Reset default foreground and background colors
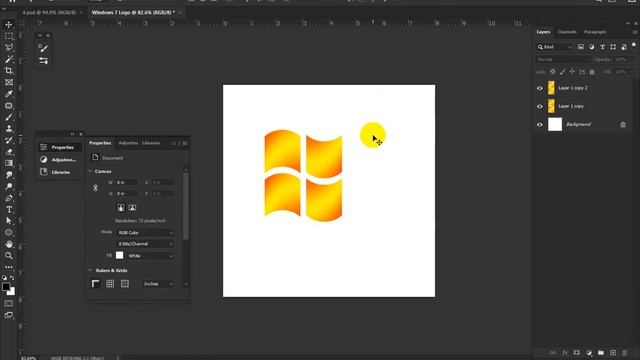The width and height of the screenshot is (640, 360). click(x=4, y=278)
